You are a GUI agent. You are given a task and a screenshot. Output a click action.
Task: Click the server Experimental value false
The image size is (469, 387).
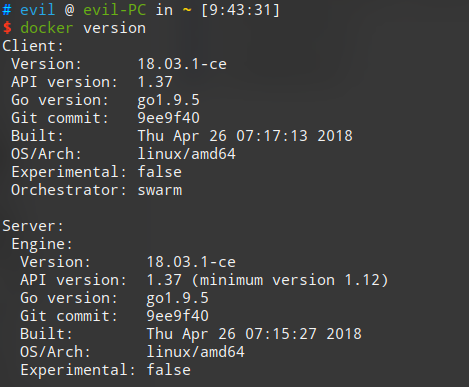click(169, 370)
